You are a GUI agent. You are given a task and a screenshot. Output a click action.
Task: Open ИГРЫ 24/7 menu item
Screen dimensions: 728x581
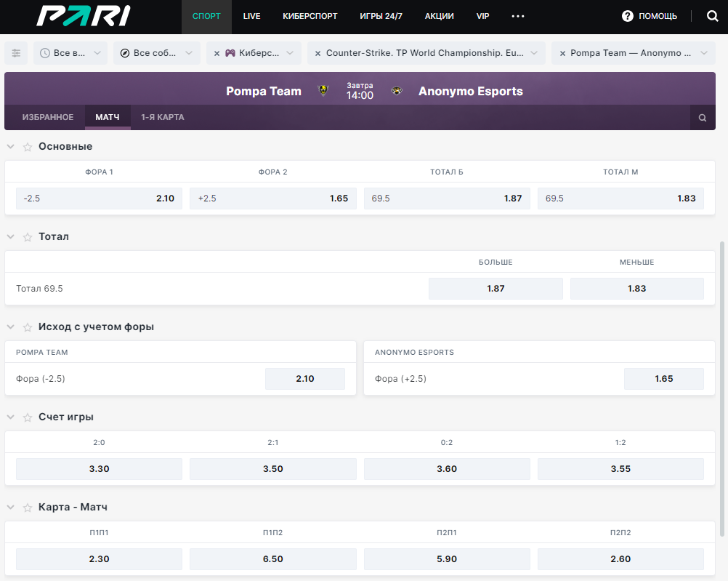[x=381, y=16]
